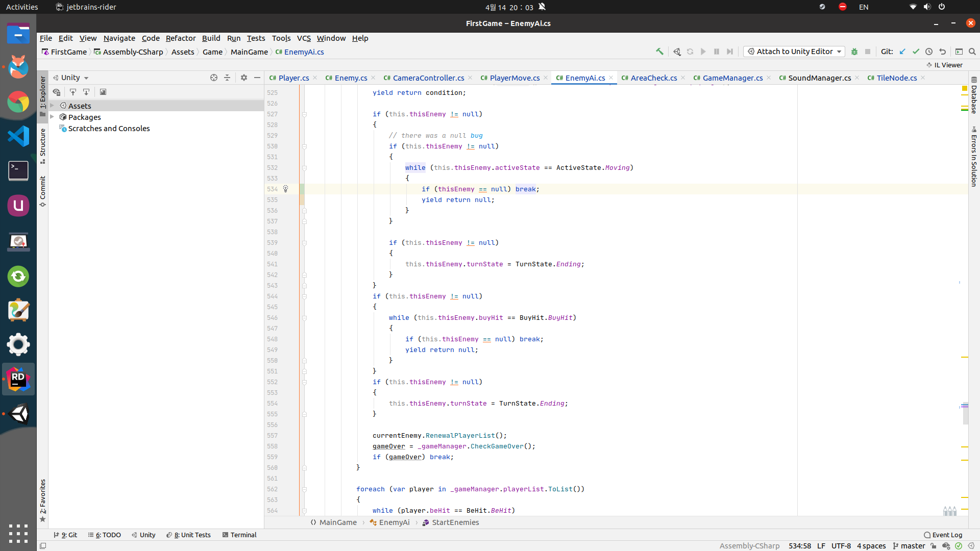Click Git commit checkmark icon
This screenshot has width=980, height=551.
(x=916, y=52)
